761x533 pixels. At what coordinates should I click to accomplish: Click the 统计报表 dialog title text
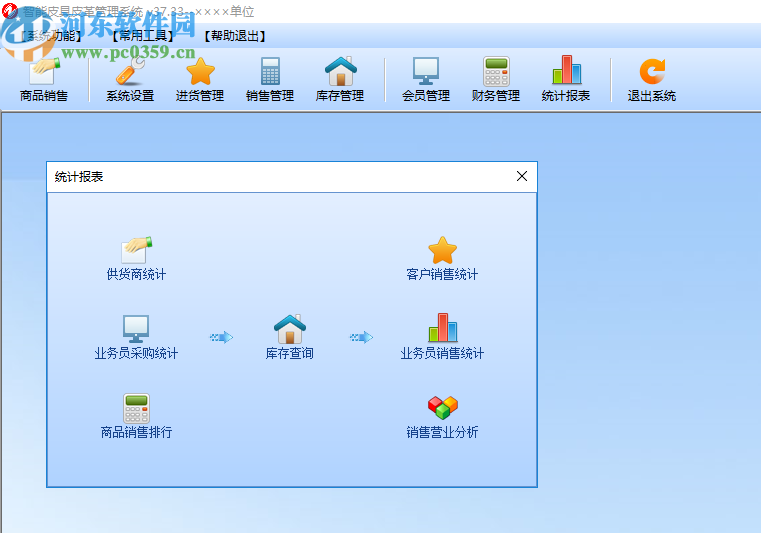pyautogui.click(x=79, y=177)
